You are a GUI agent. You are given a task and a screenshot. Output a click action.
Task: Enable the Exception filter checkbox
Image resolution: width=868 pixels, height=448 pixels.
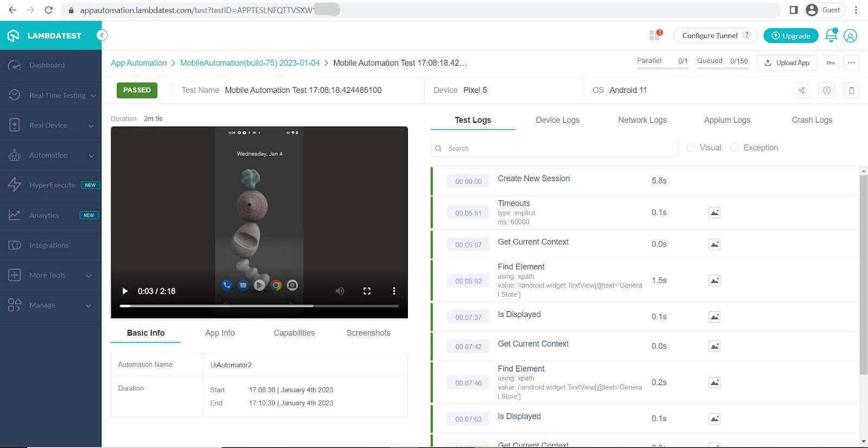pos(734,148)
